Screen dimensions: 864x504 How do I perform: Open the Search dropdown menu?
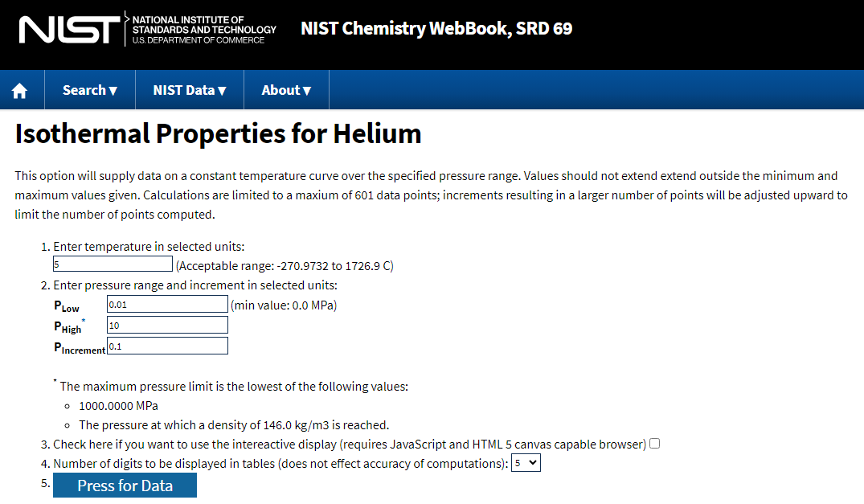[x=90, y=90]
